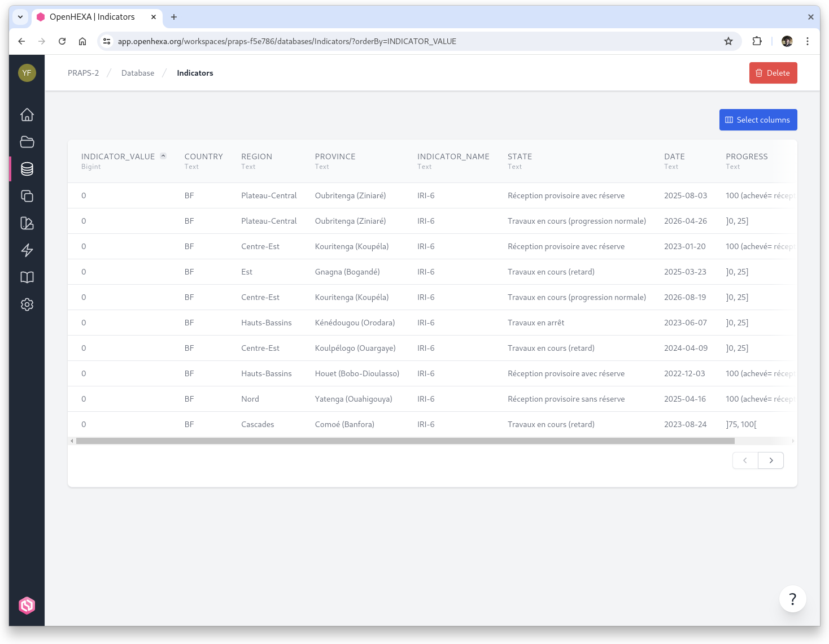This screenshot has width=829, height=644.
Task: Open the YF user avatar menu
Action: pyautogui.click(x=27, y=73)
